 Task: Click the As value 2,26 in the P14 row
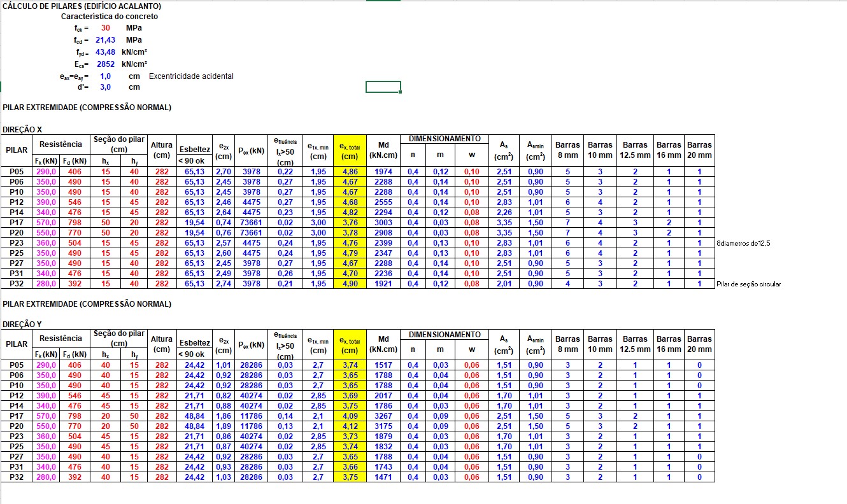point(504,213)
